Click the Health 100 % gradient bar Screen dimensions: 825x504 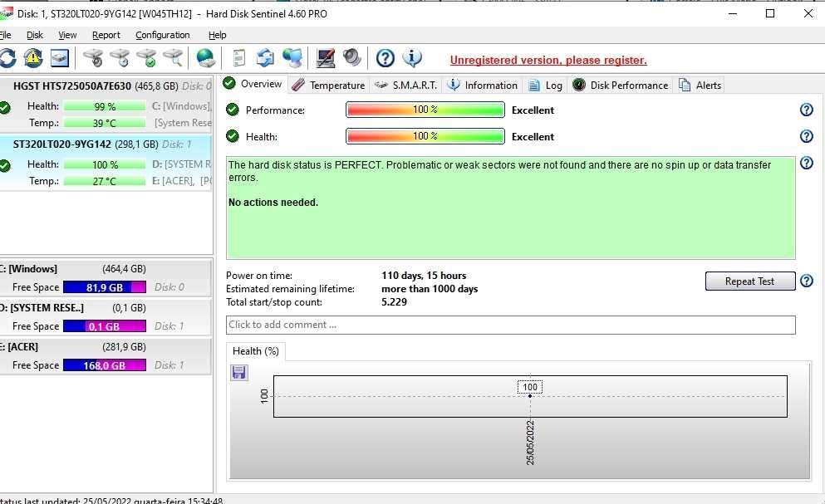point(425,136)
